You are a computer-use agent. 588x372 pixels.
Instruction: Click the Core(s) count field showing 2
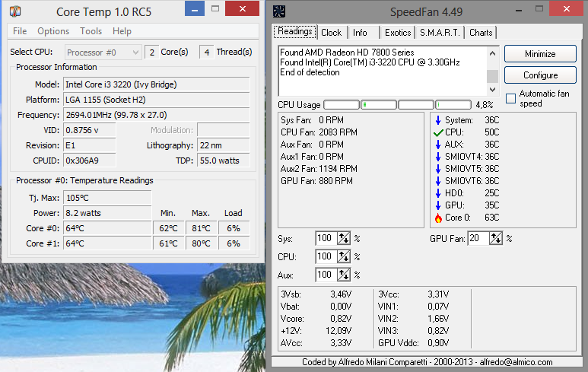(x=151, y=52)
